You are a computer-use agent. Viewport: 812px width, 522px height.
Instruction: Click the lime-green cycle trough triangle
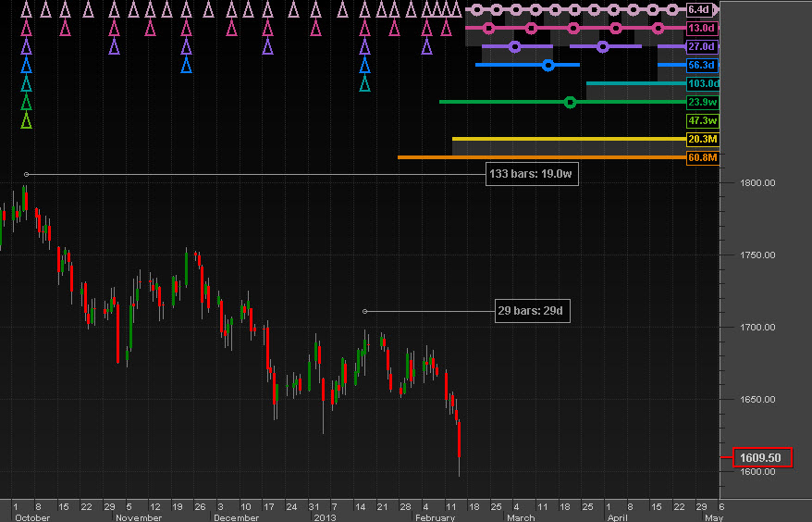26,121
